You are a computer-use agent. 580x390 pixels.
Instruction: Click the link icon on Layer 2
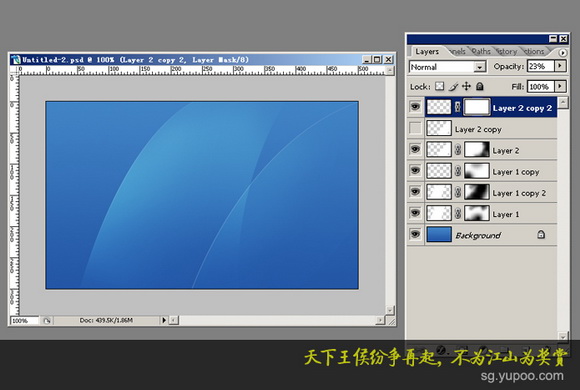(x=458, y=150)
